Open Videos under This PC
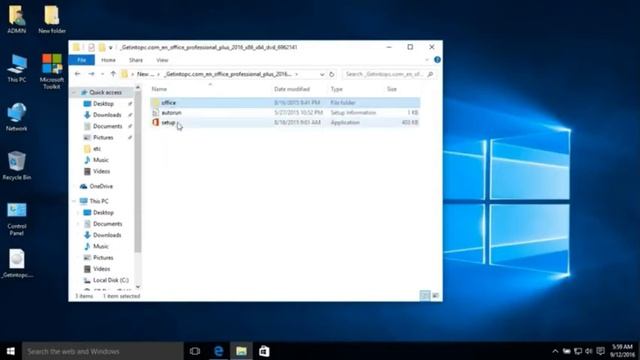The height and width of the screenshot is (360, 640). [101, 269]
